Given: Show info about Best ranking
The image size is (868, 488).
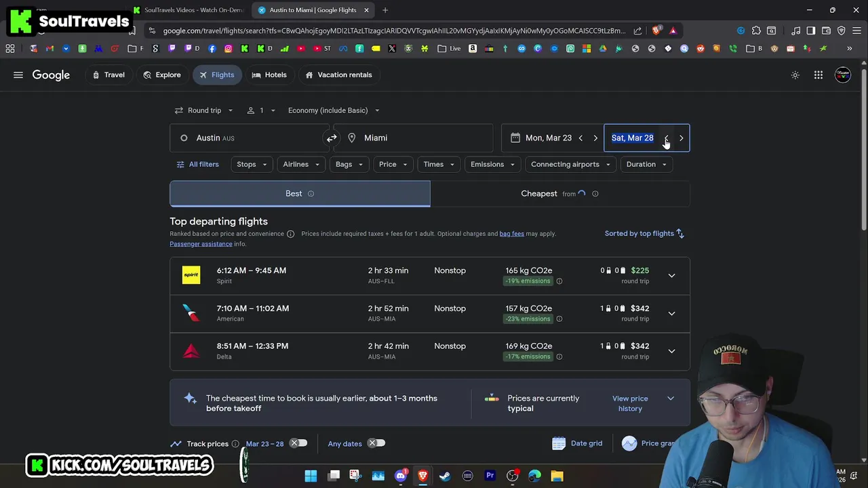Looking at the screenshot, I should pos(311,194).
